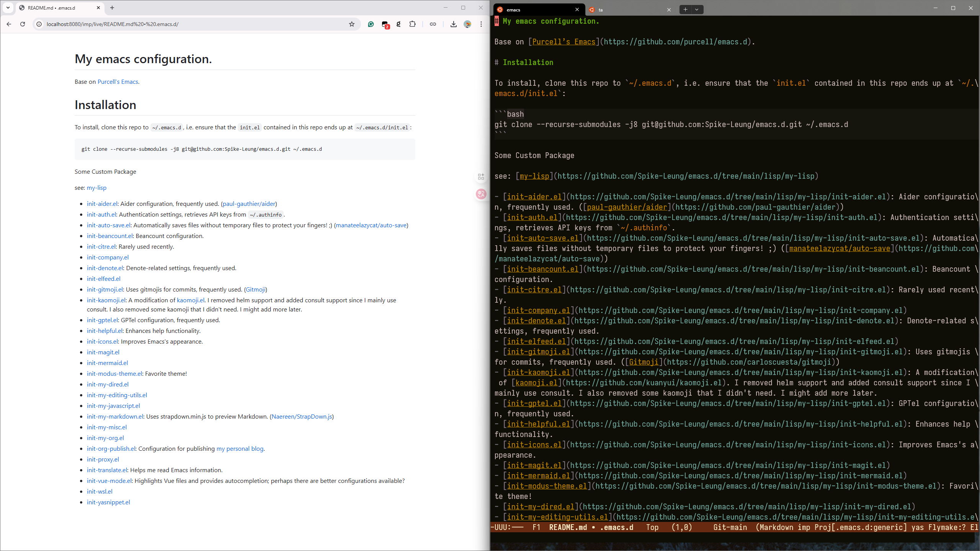Click the chain link icon in browser toolbar
The image size is (980, 551).
point(433,24)
